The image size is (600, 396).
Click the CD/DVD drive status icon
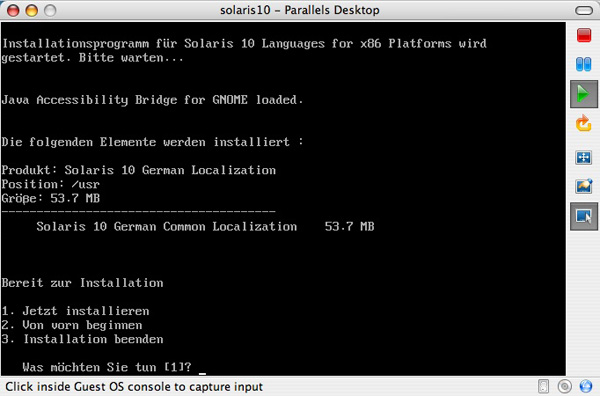tap(565, 386)
